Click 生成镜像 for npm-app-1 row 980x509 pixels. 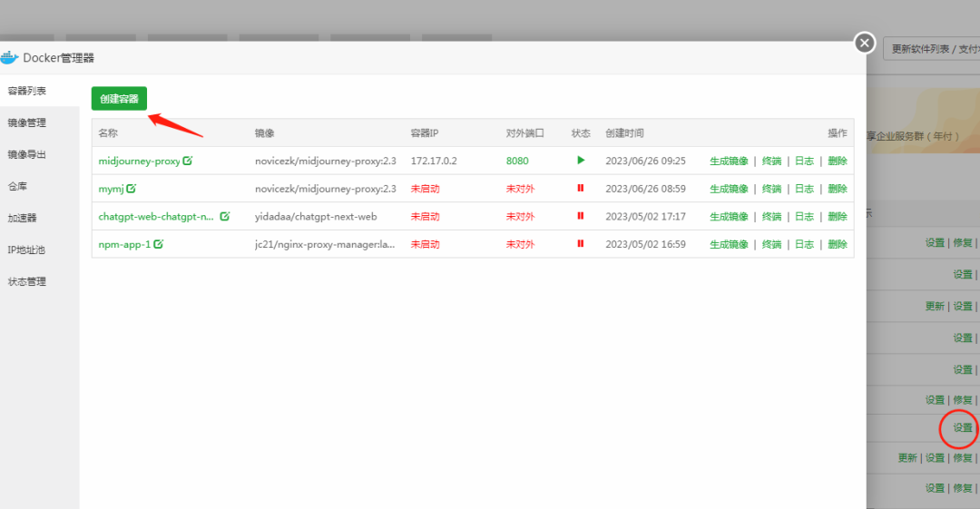[x=729, y=244]
